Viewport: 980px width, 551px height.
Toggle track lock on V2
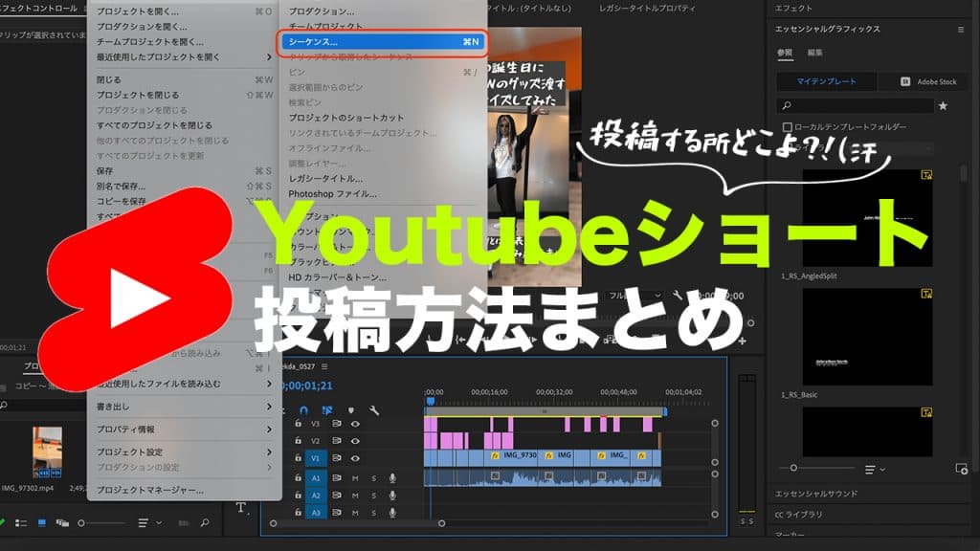point(299,440)
